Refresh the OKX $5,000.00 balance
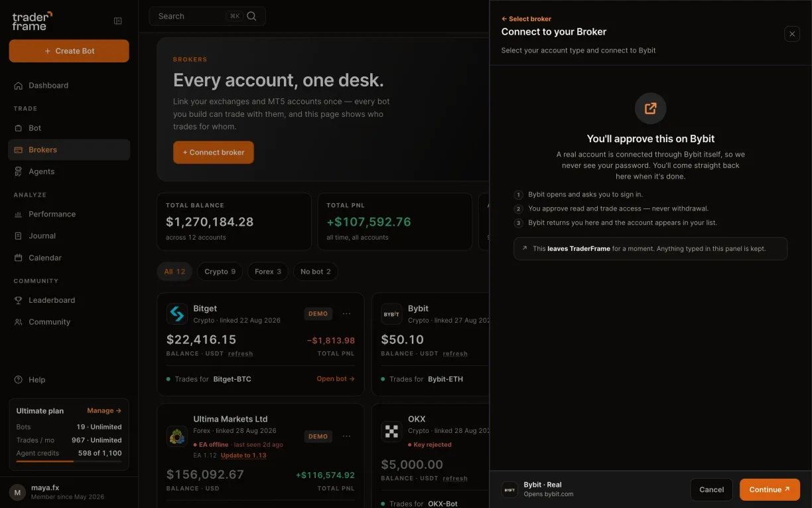Viewport: 812px width, 508px height. (x=455, y=478)
